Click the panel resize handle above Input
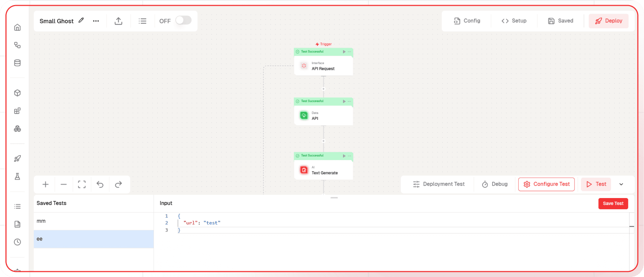Screen dimensions: 644x277 click(334, 198)
